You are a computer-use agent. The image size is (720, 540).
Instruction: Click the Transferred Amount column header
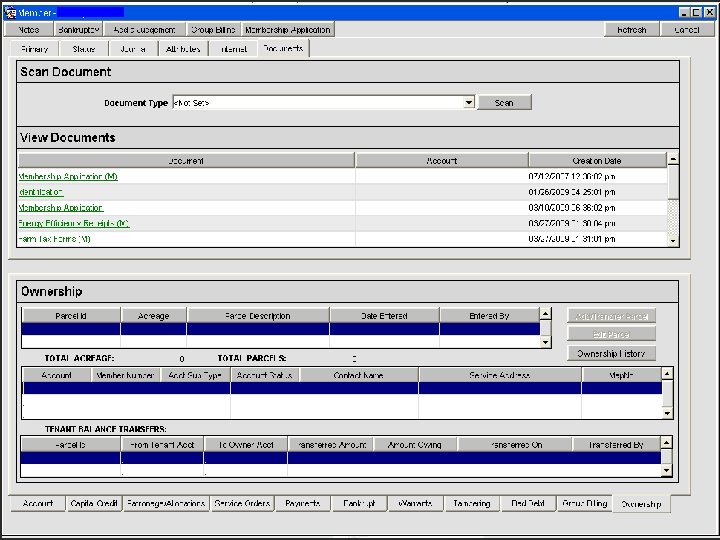pyautogui.click(x=331, y=445)
